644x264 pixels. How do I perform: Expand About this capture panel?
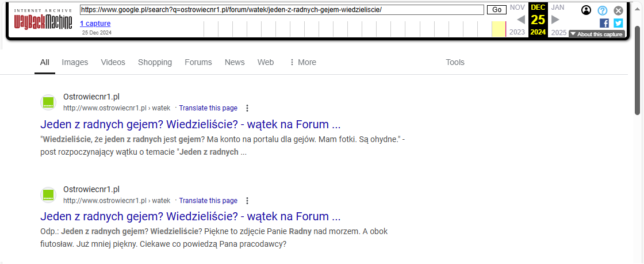coord(596,35)
